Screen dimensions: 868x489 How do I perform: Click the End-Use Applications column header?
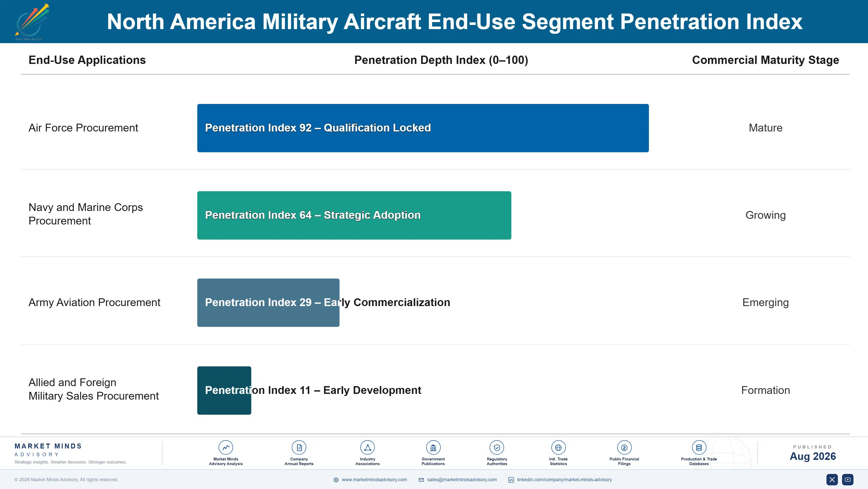87,60
